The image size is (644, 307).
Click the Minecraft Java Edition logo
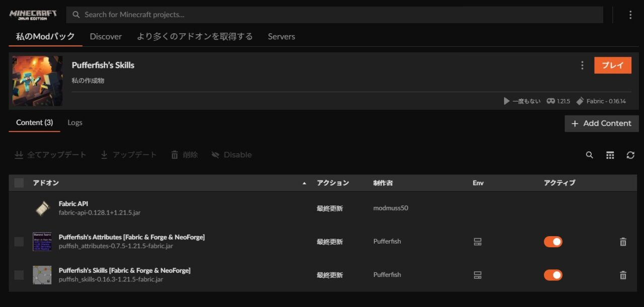(x=33, y=15)
